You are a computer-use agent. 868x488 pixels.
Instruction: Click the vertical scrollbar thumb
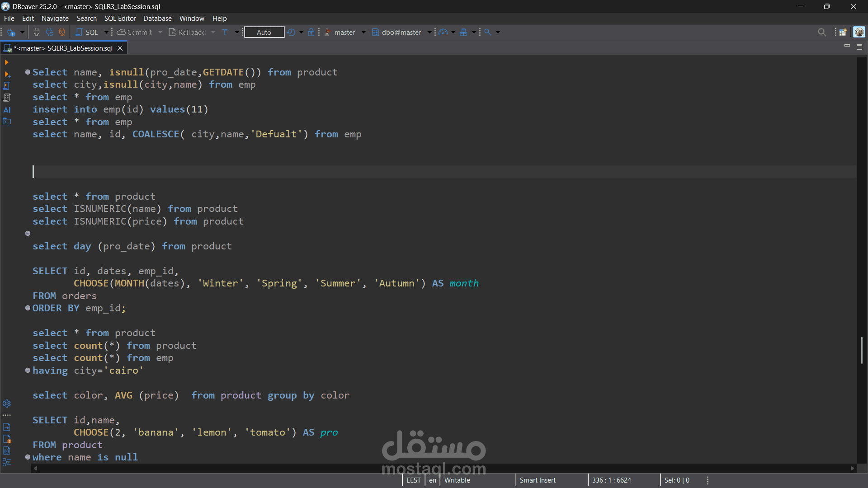[x=862, y=350]
